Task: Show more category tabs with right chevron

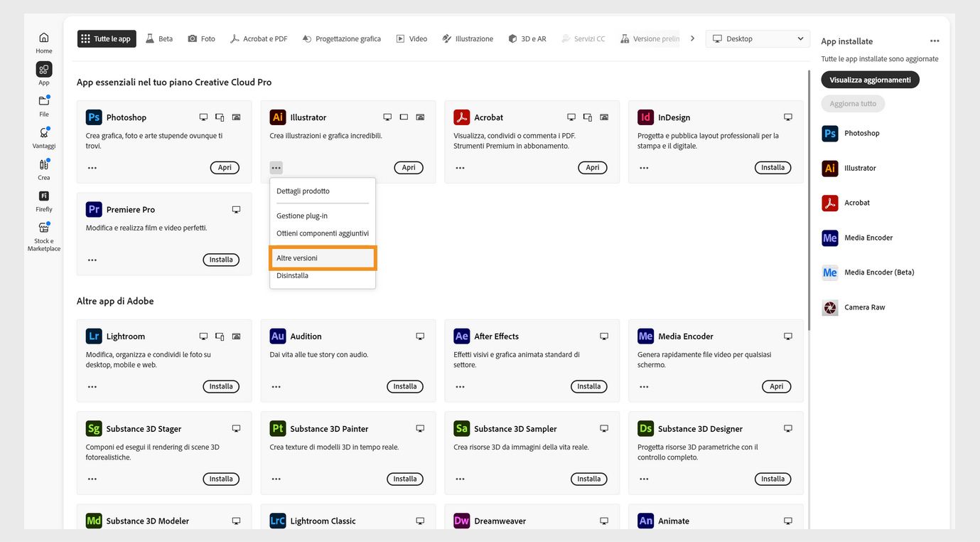Action: click(x=693, y=38)
